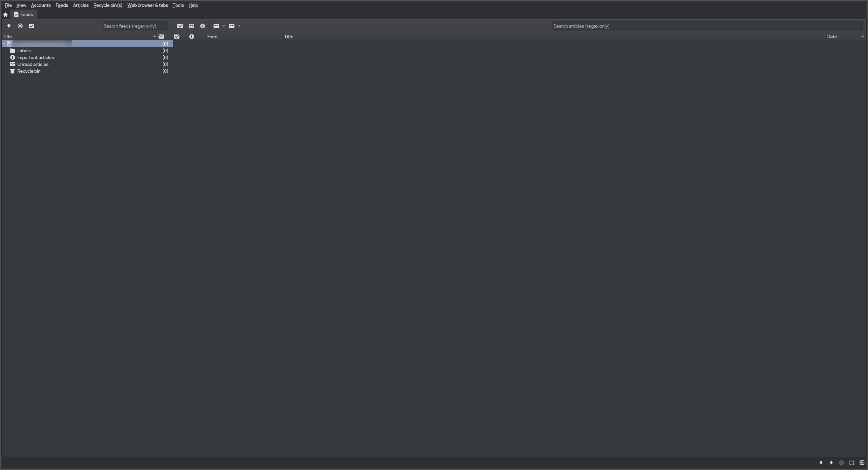Viewport: 868px width, 470px height.
Task: Select Important articles in the feed tree
Action: (36, 57)
